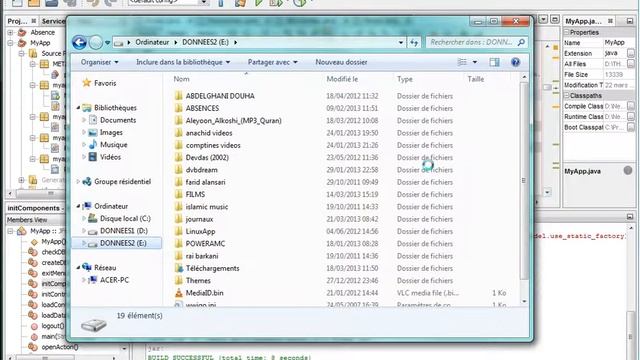Expand DONNEES2 (E:) tree arrow
640x360 pixels.
coord(84,243)
